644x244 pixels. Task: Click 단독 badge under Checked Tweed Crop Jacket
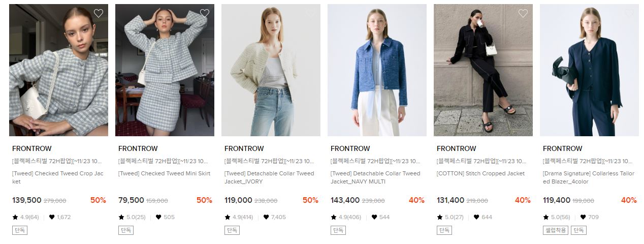(20, 230)
